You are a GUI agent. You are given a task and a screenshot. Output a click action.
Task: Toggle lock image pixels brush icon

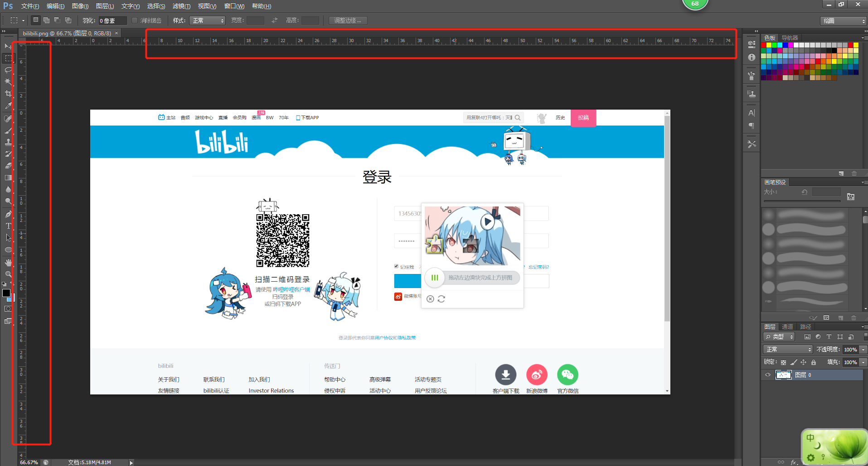pyautogui.click(x=793, y=362)
